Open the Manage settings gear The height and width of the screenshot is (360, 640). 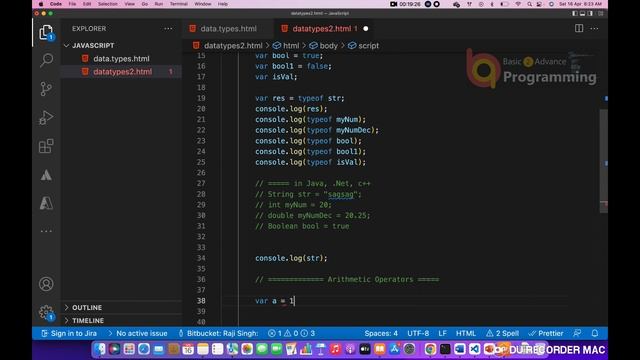pyautogui.click(x=46, y=313)
